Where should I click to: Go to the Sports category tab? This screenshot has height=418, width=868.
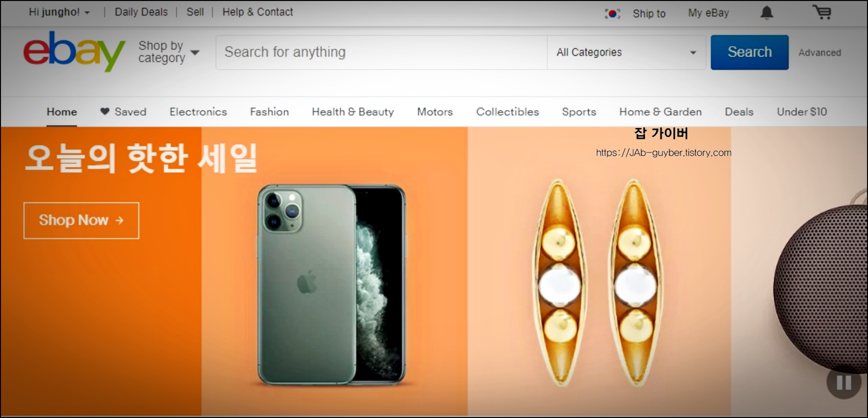click(x=579, y=112)
